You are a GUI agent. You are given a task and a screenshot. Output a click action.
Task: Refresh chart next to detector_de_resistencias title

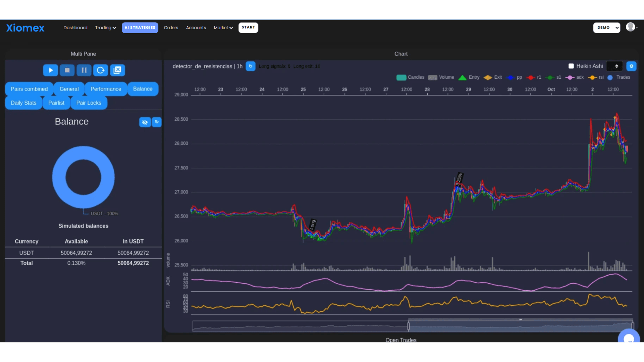point(251,66)
